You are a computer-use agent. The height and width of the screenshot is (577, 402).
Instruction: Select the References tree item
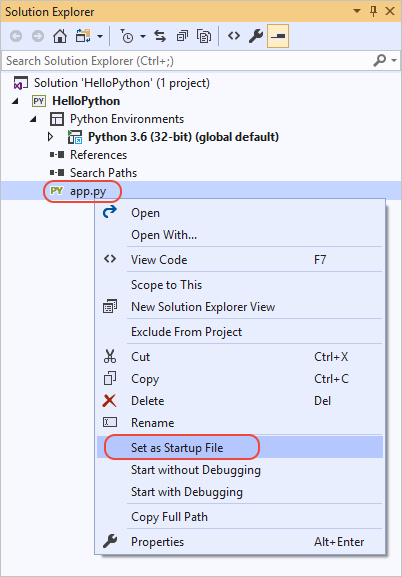[x=98, y=155]
